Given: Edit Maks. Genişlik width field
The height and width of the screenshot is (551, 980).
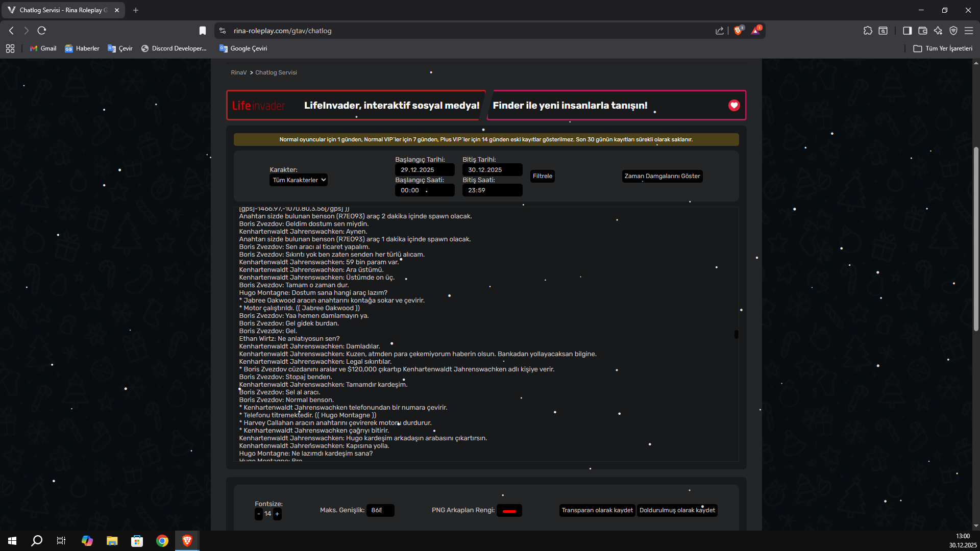Looking at the screenshot, I should point(380,510).
